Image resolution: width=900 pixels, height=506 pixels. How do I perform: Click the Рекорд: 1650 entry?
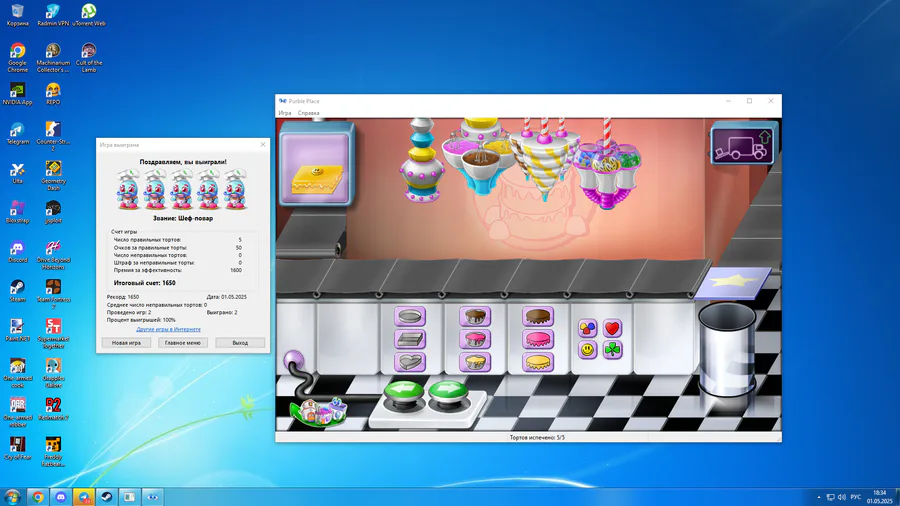[123, 297]
